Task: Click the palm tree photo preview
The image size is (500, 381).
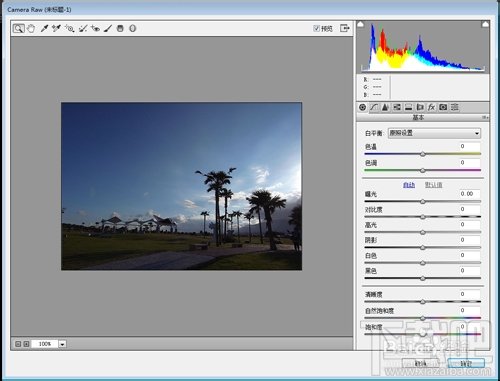Action: tap(182, 186)
